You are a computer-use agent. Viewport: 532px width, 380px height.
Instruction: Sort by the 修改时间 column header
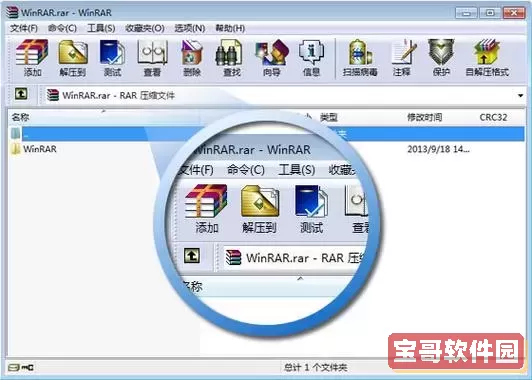click(x=424, y=117)
